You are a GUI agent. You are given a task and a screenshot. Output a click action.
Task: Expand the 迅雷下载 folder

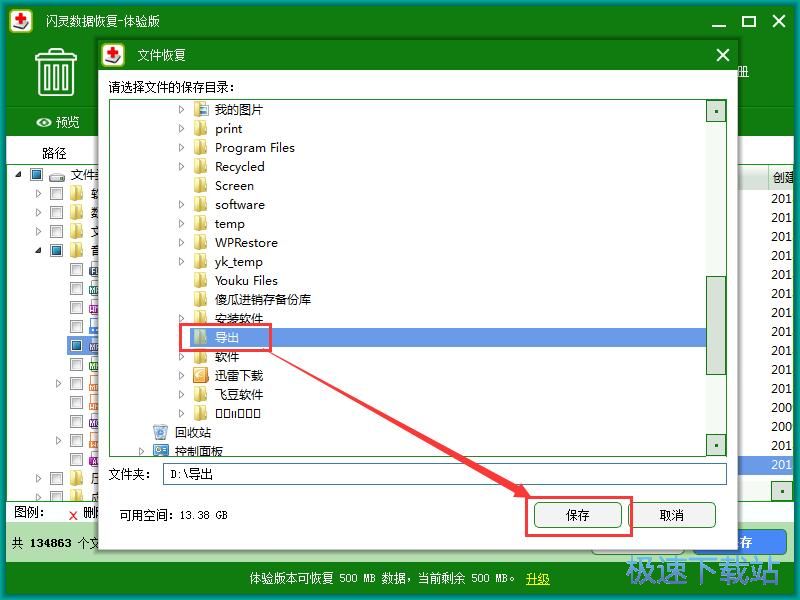point(181,376)
